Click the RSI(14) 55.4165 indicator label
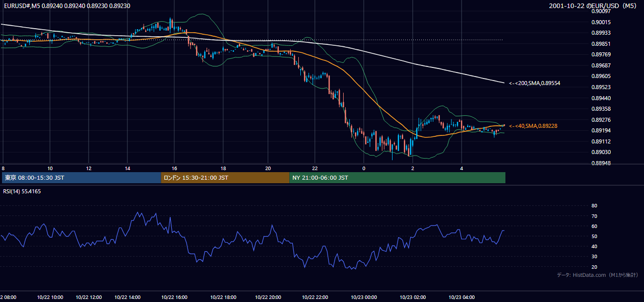644x302 pixels. point(22,191)
